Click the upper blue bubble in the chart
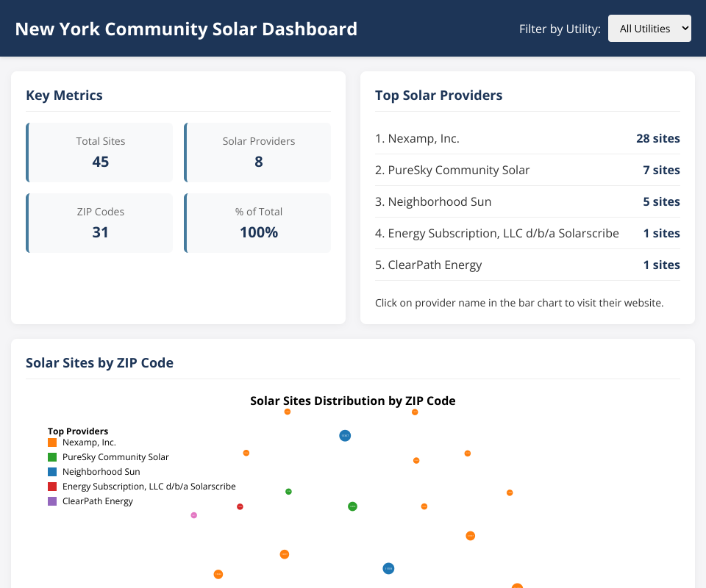This screenshot has height=588, width=706. [x=345, y=435]
